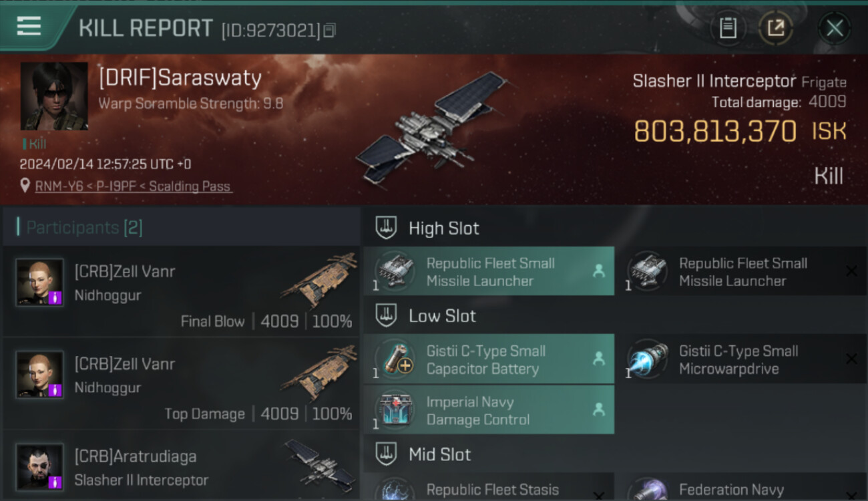Select Aratrudiaga participant portrait
This screenshot has height=501, width=868.
(x=40, y=467)
